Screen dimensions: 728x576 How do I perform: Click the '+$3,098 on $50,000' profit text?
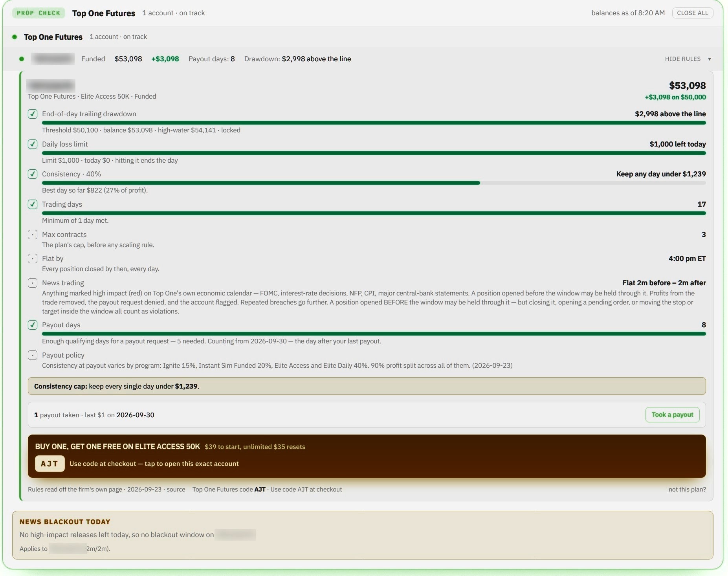[x=675, y=97]
